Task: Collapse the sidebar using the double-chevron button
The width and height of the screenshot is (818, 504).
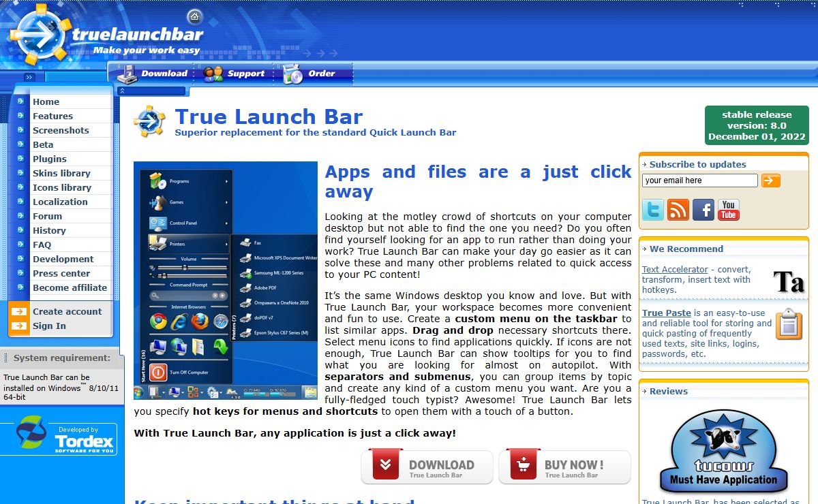Action: 29,78
